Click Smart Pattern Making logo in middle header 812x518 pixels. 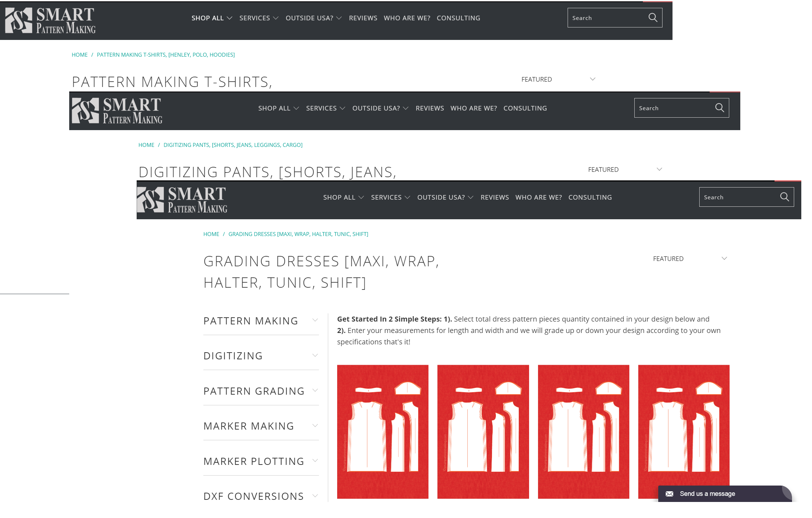(117, 111)
